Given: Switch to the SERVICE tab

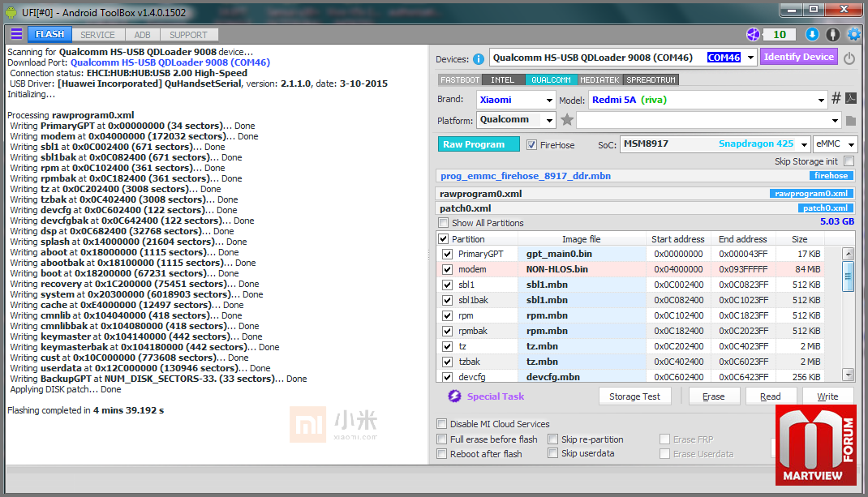Looking at the screenshot, I should pos(97,35).
